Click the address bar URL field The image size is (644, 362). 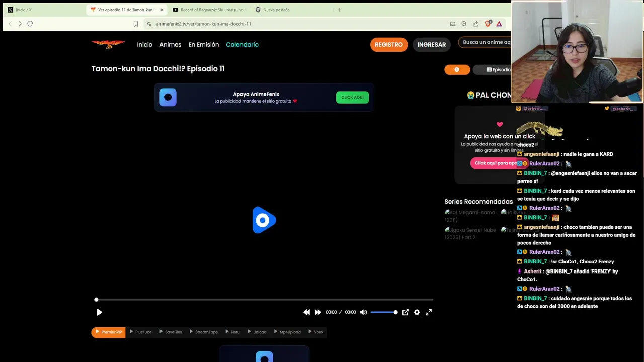click(x=297, y=24)
